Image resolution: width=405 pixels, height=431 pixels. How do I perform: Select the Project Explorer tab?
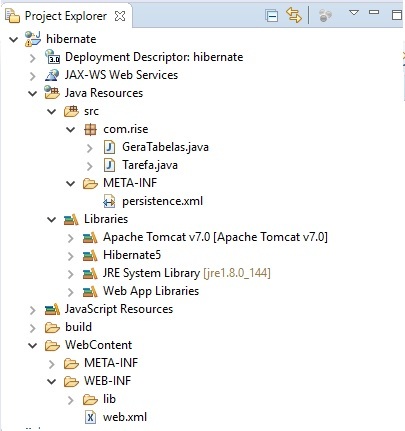tap(66, 16)
